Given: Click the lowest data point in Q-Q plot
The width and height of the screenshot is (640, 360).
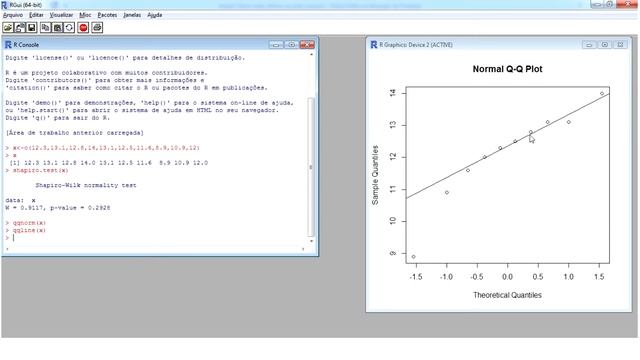Looking at the screenshot, I should [413, 257].
